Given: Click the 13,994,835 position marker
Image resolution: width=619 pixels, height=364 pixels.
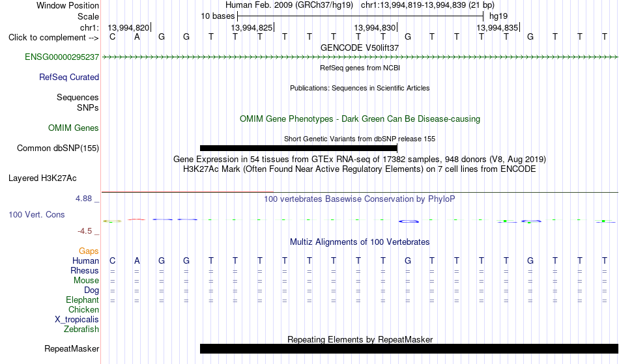Looking at the screenshot, I should pos(498,28).
